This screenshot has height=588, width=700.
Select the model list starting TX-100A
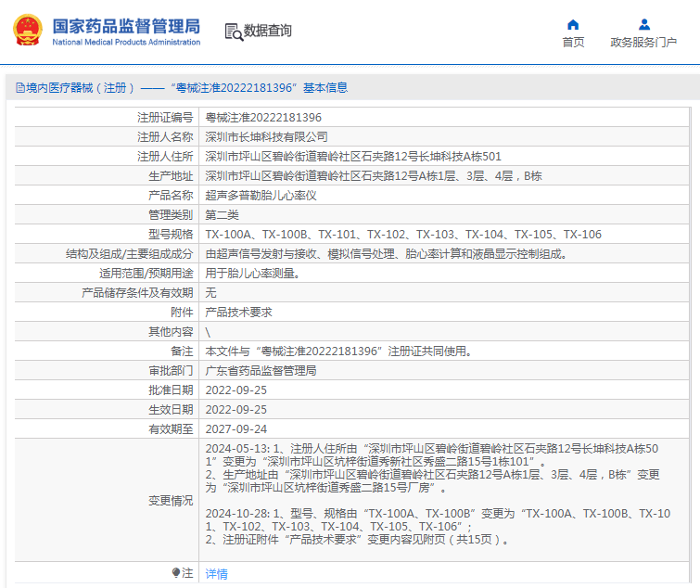(403, 235)
